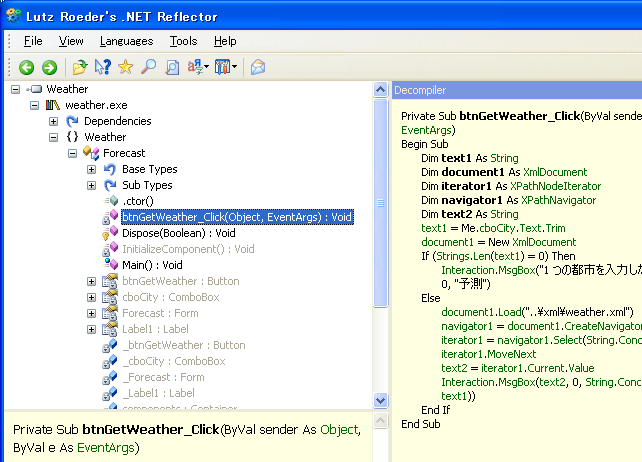Select Main() : Void method
The image size is (642, 462).
tap(152, 265)
